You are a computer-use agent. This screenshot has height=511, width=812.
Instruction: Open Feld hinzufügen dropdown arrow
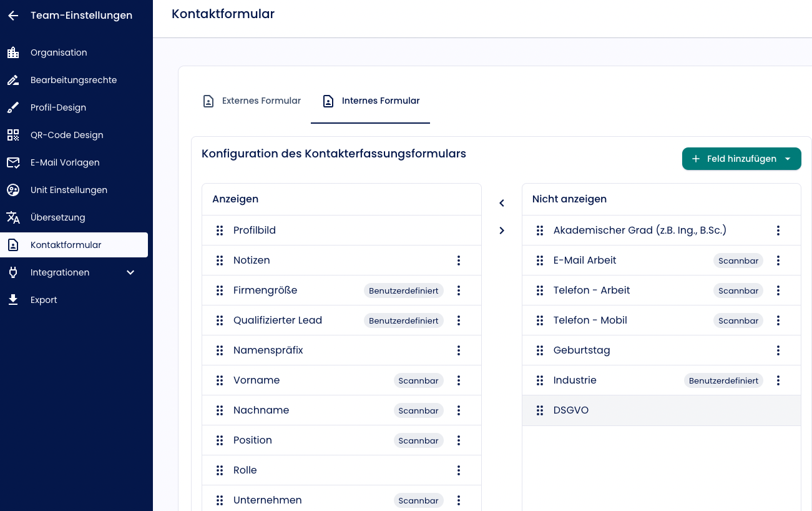tap(788, 159)
